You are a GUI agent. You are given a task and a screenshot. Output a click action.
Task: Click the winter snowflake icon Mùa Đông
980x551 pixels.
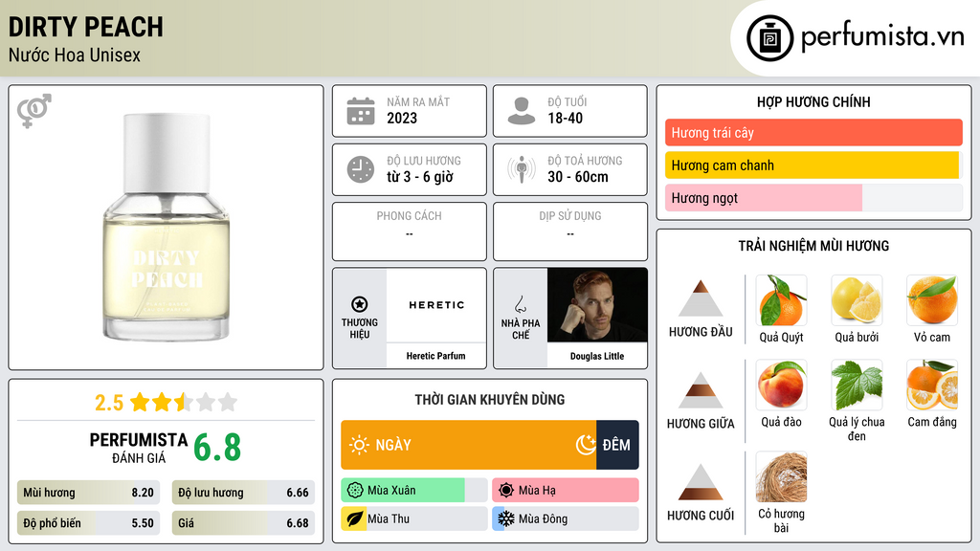tap(506, 519)
